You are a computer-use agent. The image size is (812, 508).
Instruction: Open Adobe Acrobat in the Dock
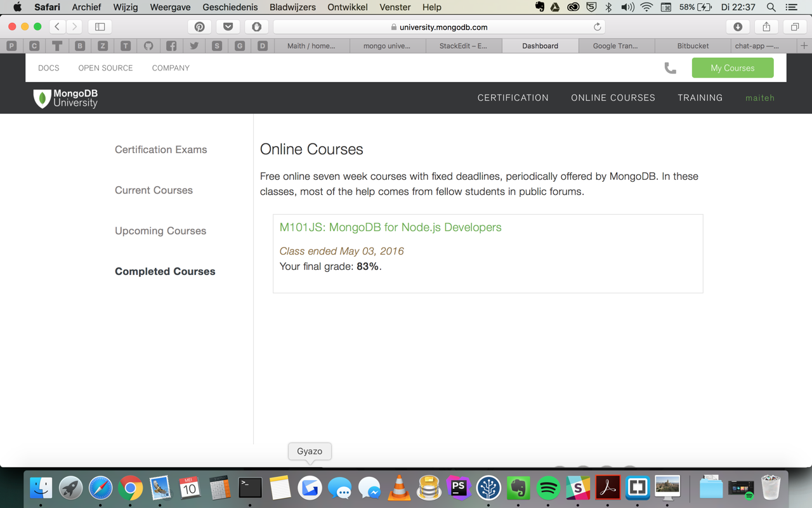point(608,488)
